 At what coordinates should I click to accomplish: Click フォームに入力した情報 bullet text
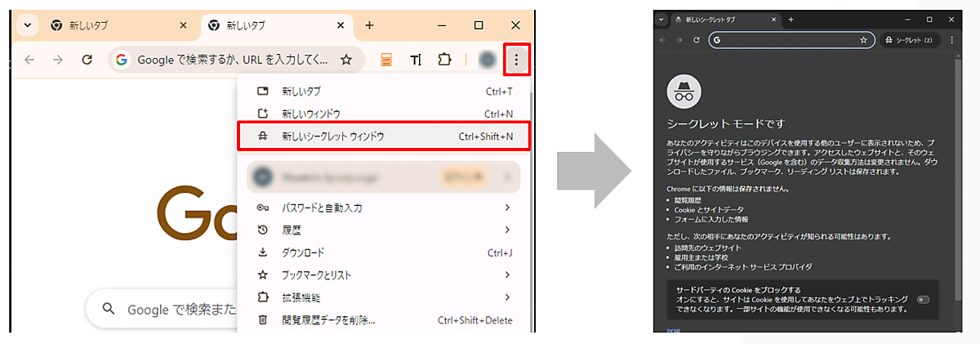pos(711,219)
